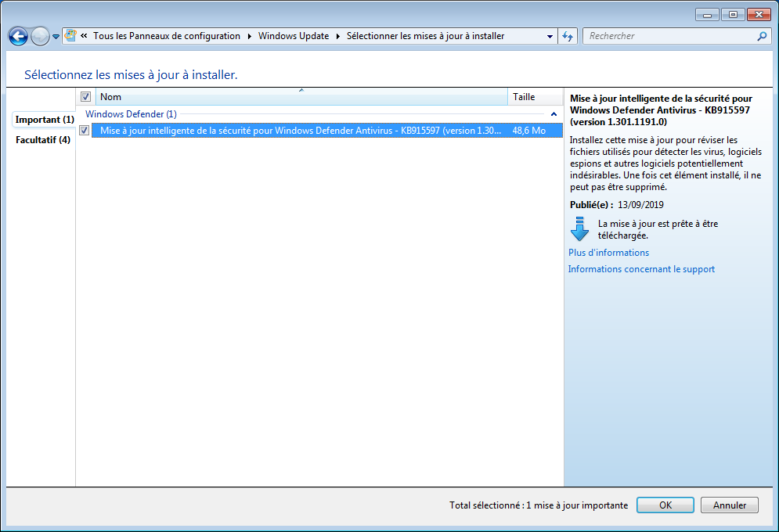Image resolution: width=779 pixels, height=532 pixels.
Task: Open the address bar previous locations dropdown
Action: (x=550, y=36)
